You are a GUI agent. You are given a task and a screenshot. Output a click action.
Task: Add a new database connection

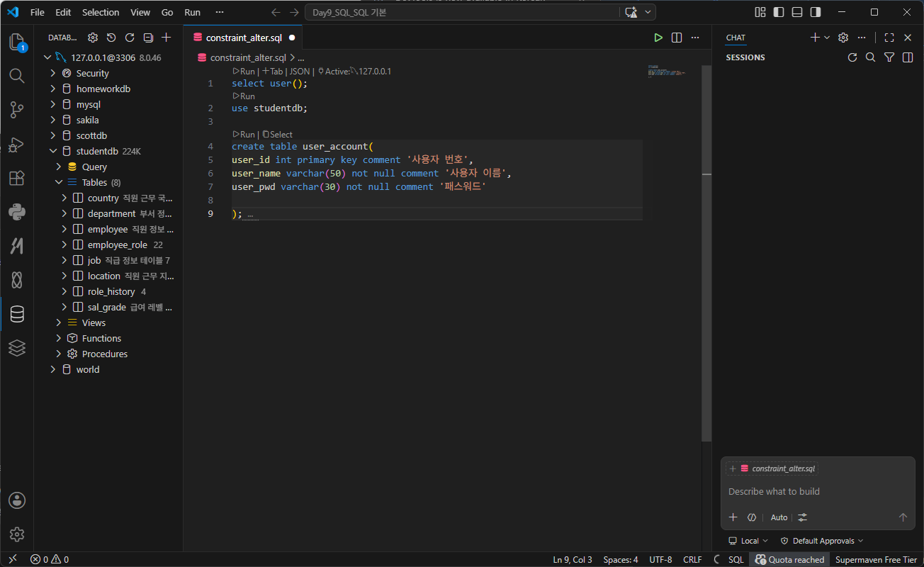(x=167, y=38)
